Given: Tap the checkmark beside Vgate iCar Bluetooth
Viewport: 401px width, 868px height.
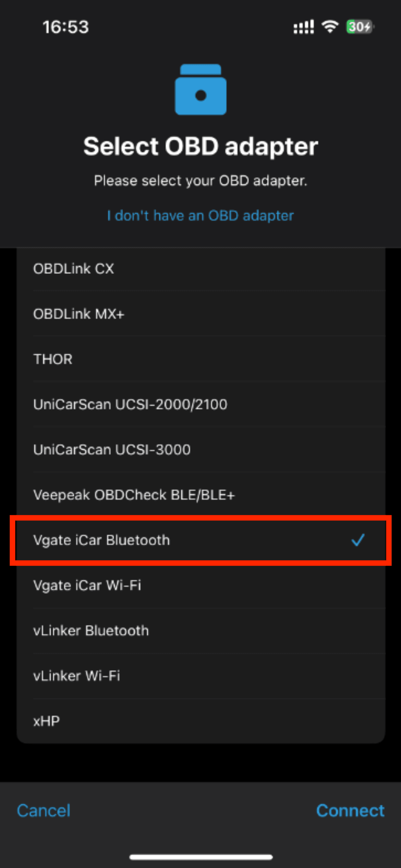Looking at the screenshot, I should pyautogui.click(x=358, y=540).
